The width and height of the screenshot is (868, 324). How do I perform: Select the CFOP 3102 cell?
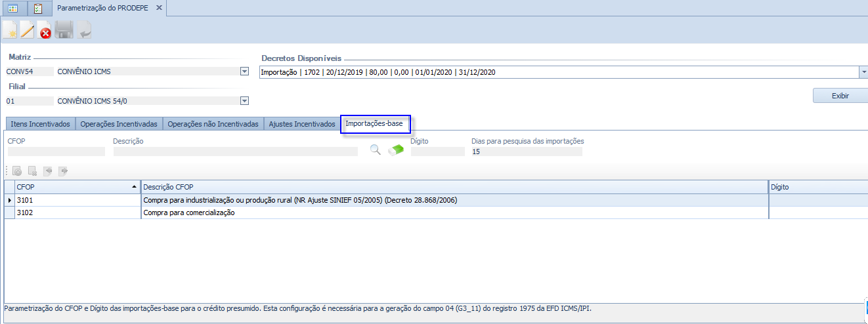(x=77, y=213)
